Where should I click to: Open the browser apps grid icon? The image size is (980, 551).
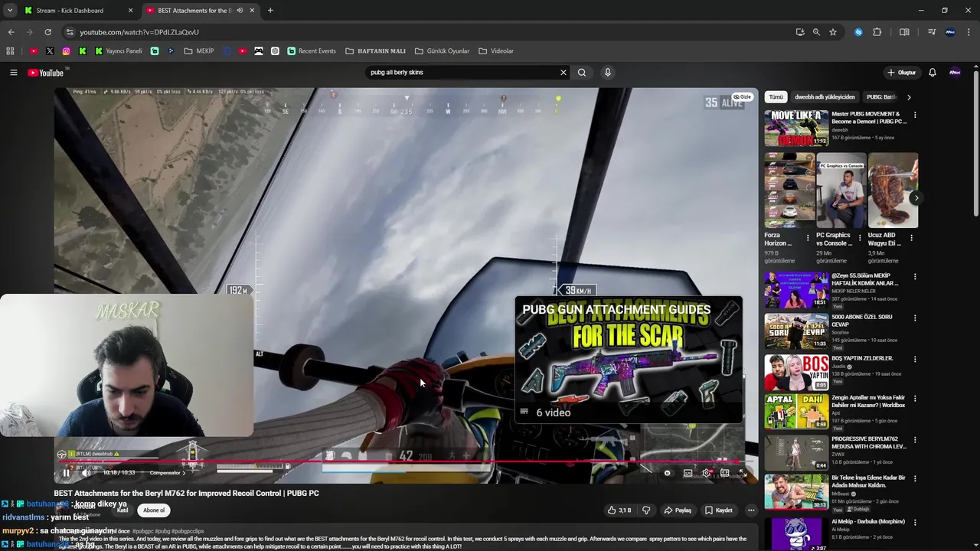coord(10,51)
